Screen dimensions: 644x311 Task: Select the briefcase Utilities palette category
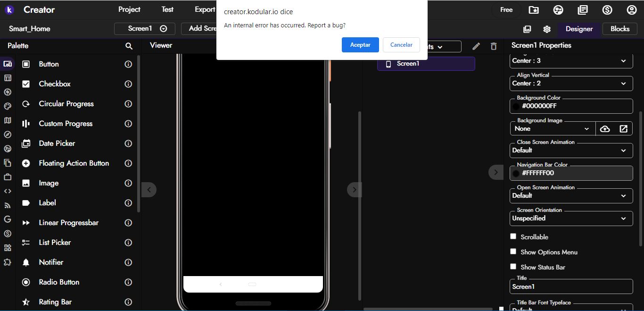coord(8,177)
